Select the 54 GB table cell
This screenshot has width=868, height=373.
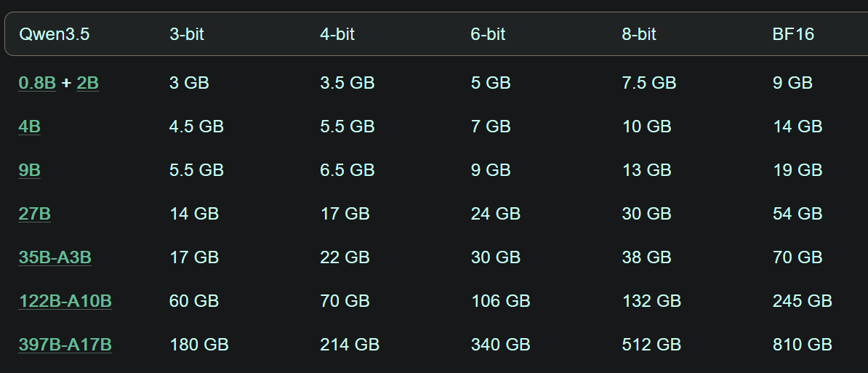point(797,214)
